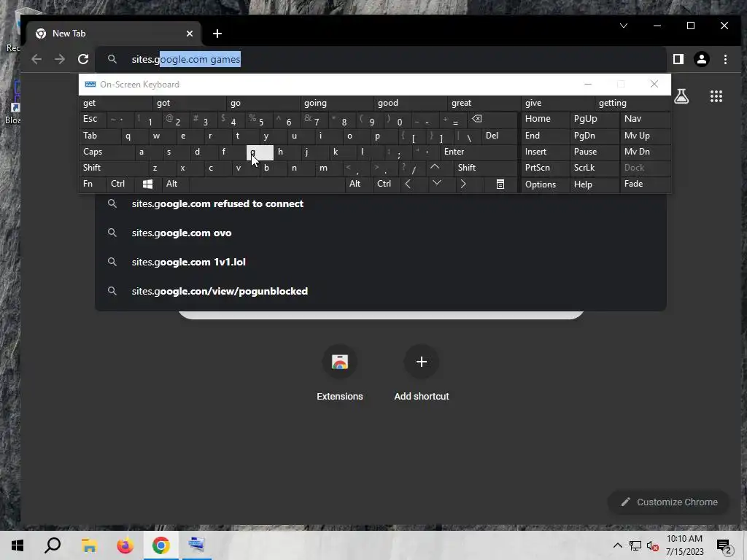The height and width of the screenshot is (560, 747).
Task: Click the Del key on the On-Screen Keyboard
Action: (499, 136)
